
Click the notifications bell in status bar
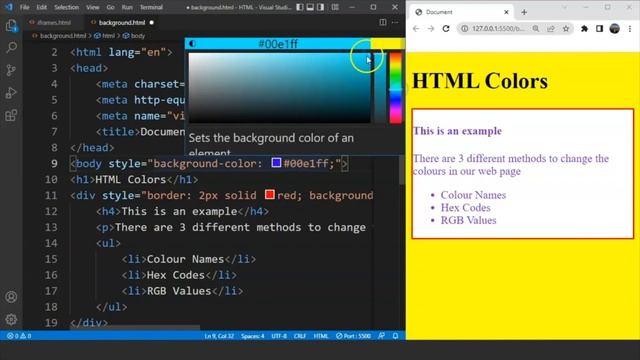(396, 336)
